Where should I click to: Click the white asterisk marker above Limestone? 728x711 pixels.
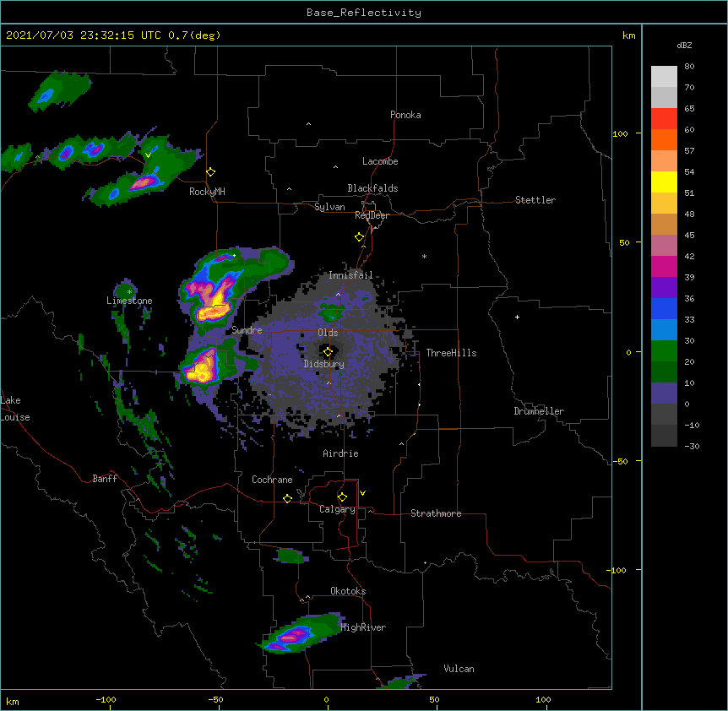pos(129,292)
